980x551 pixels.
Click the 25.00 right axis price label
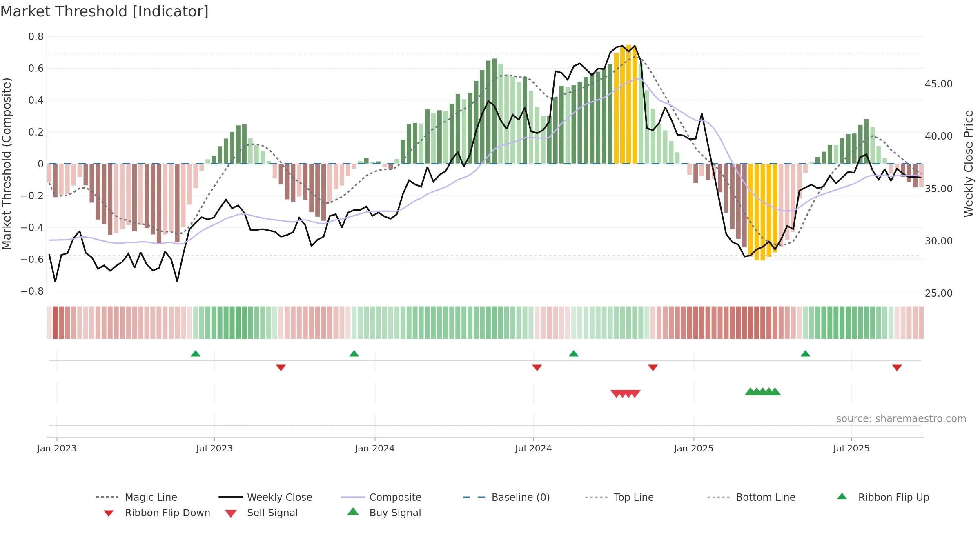(x=939, y=293)
